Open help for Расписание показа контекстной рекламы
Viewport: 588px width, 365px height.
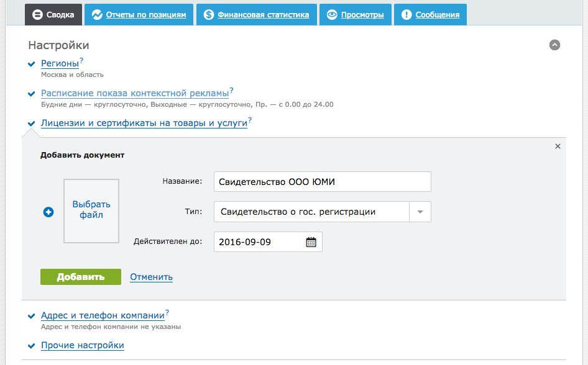click(x=231, y=90)
